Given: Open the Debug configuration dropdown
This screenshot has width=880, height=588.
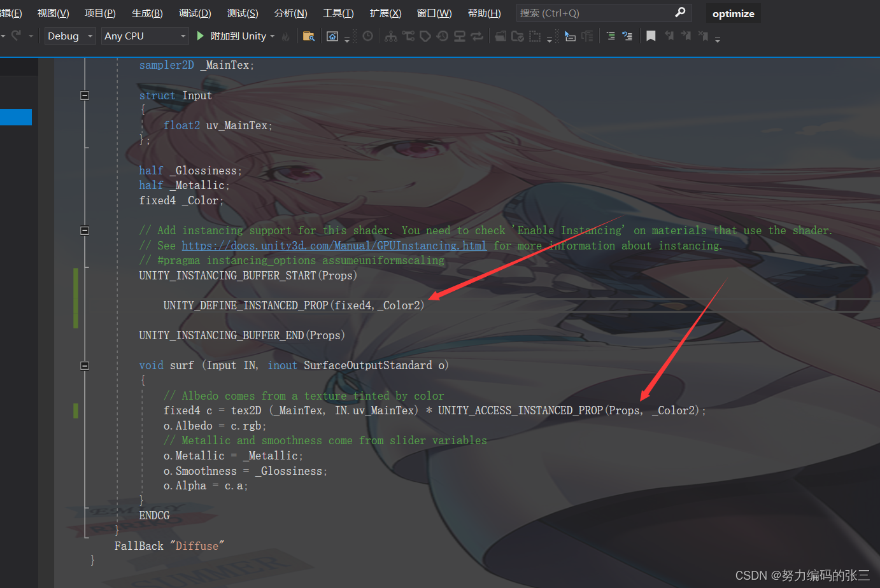Looking at the screenshot, I should [69, 36].
